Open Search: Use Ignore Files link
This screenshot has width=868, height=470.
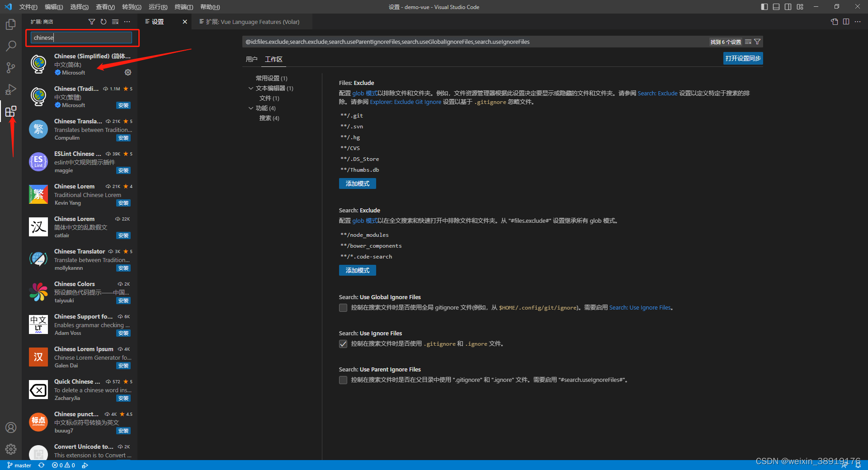(640, 308)
